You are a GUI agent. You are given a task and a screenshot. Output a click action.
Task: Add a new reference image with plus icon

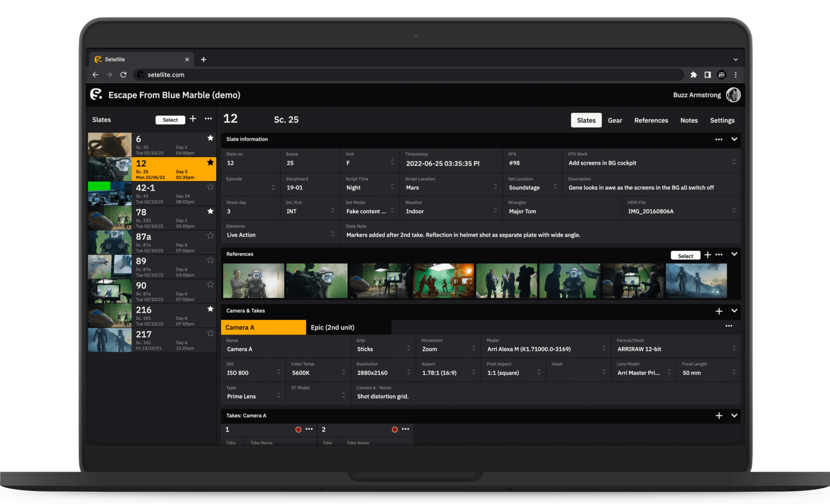pos(708,255)
